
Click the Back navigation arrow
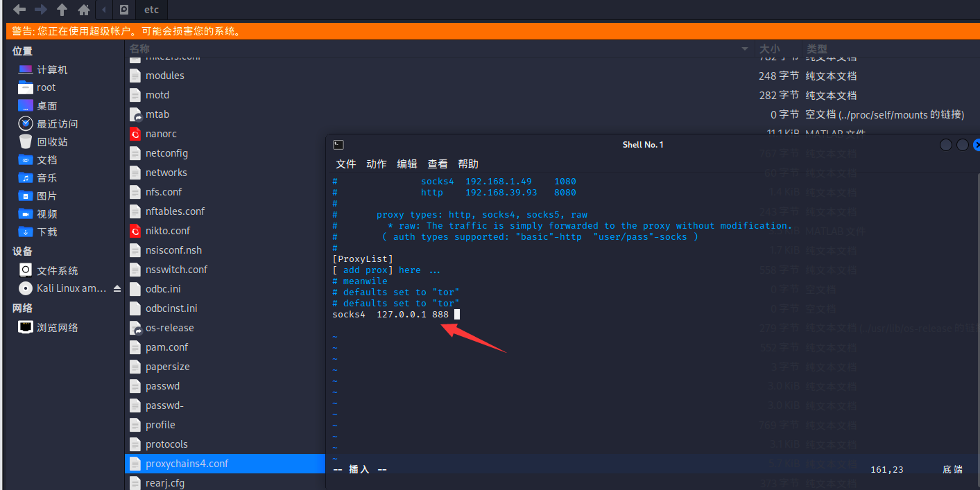19,10
